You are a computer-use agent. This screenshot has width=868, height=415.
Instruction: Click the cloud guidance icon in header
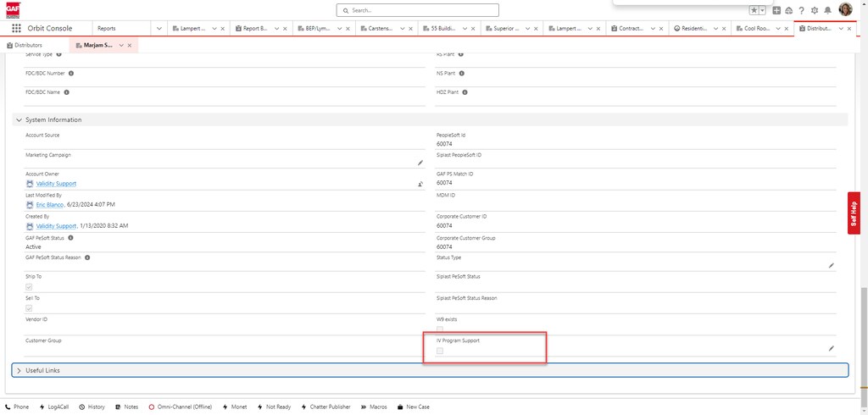pyautogui.click(x=789, y=10)
